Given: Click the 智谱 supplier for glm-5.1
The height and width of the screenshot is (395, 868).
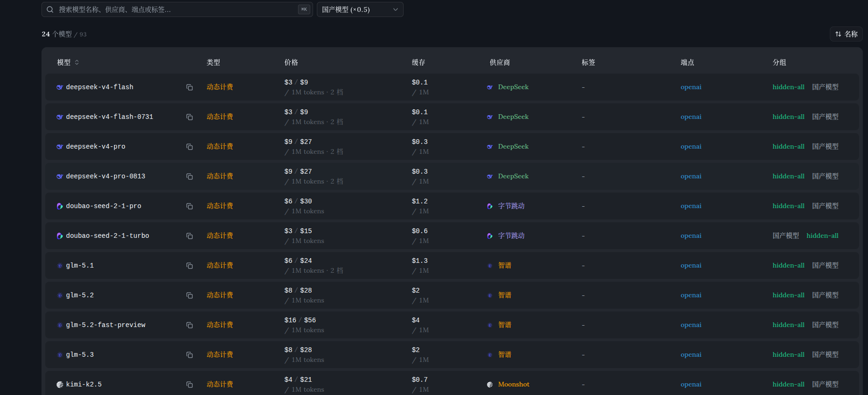Looking at the screenshot, I should [505, 266].
